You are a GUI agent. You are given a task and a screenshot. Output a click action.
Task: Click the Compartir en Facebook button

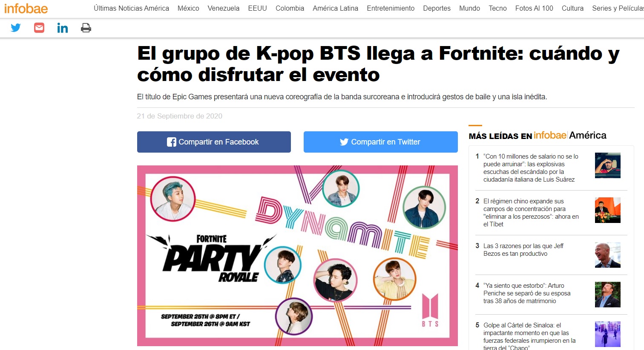(x=214, y=142)
